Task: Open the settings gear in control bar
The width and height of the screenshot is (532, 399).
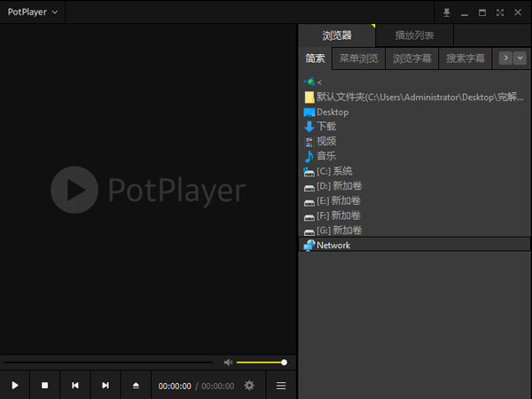Action: [249, 386]
